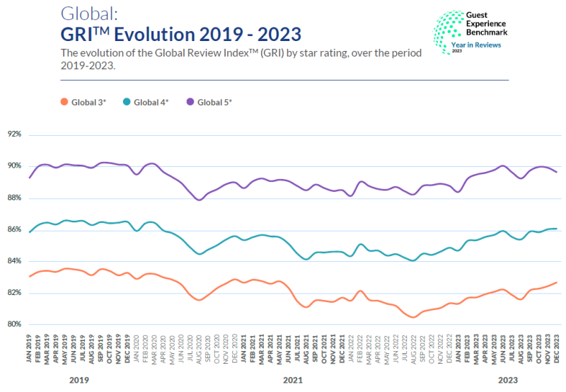Click the teal Global 4* legend dot
This screenshot has height=392, width=566.
(127, 103)
